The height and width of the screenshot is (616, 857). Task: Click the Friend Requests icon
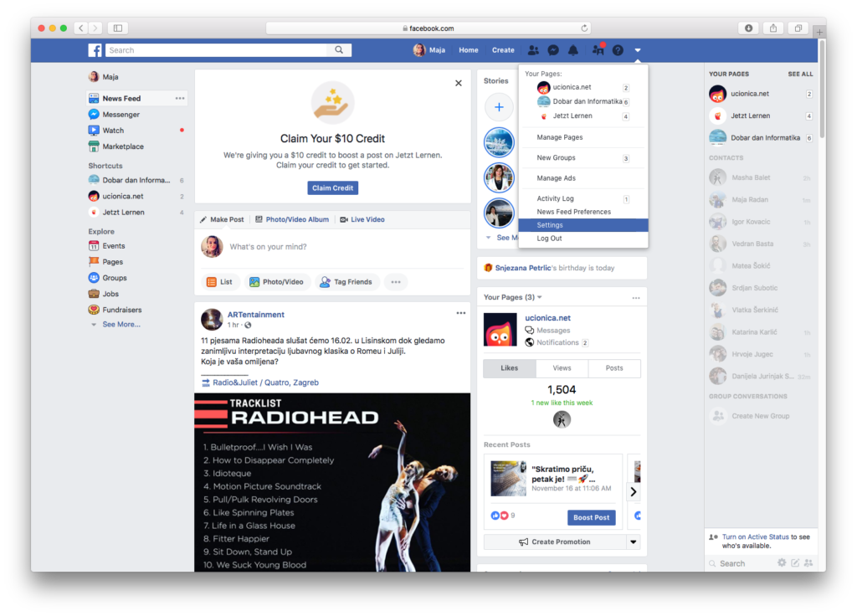[532, 50]
